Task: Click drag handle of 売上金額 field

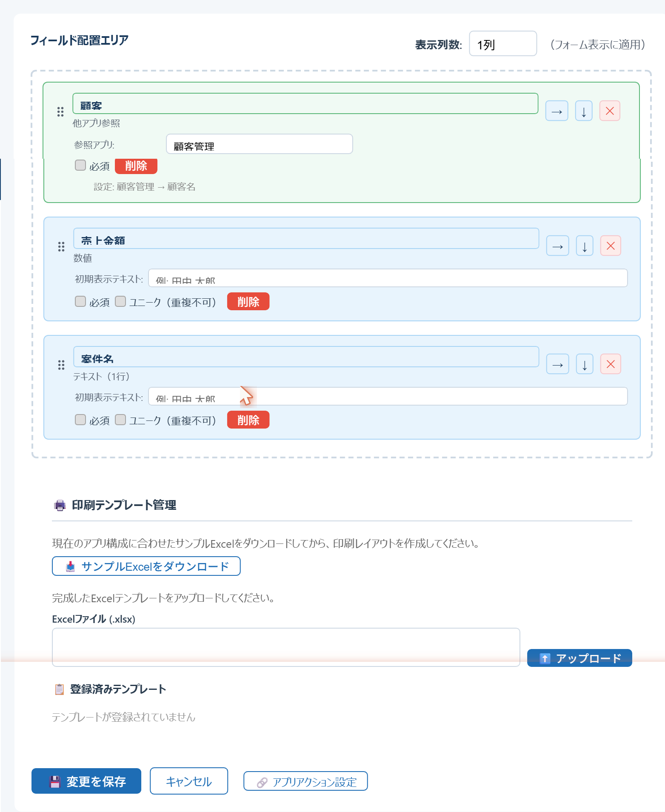Action: pyautogui.click(x=61, y=246)
